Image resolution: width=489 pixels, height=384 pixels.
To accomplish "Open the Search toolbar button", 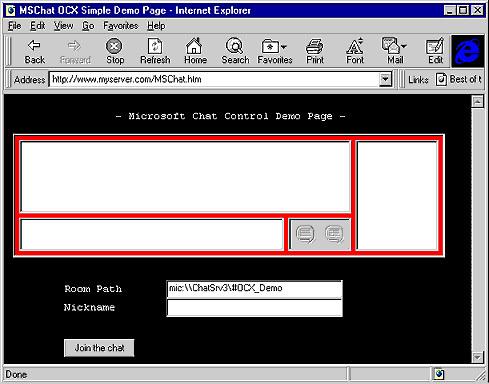I will [235, 51].
